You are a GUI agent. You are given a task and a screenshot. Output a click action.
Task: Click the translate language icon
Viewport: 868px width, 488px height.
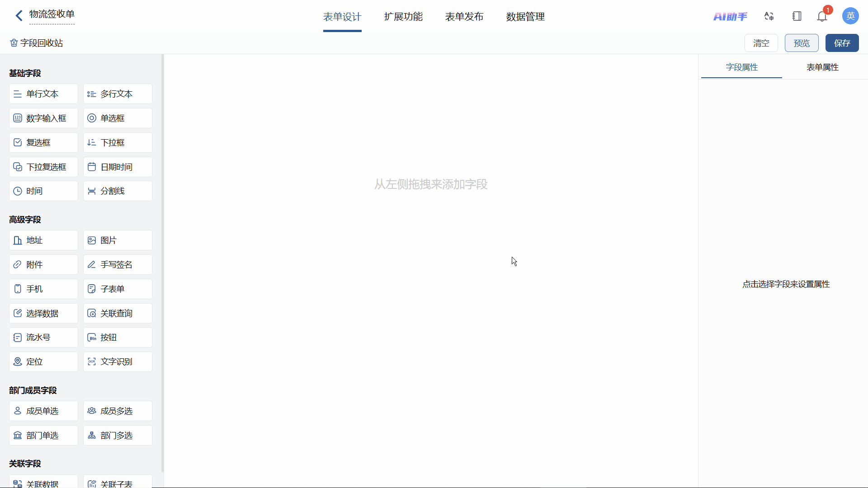pyautogui.click(x=769, y=16)
